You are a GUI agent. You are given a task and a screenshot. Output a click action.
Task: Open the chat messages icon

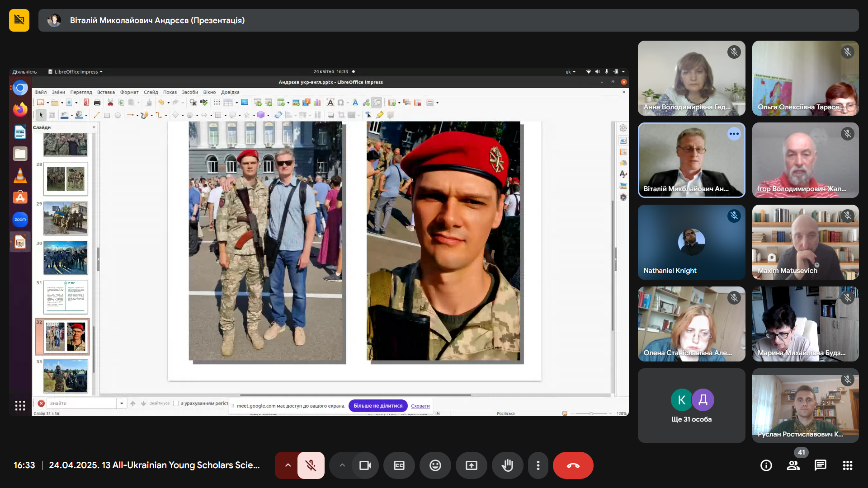[x=821, y=465]
